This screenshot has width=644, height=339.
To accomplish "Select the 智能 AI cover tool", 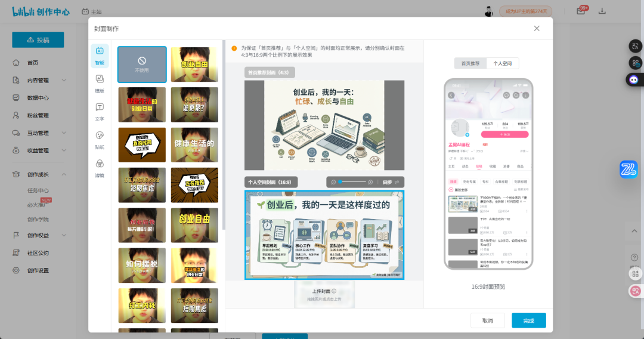I will pyautogui.click(x=100, y=56).
